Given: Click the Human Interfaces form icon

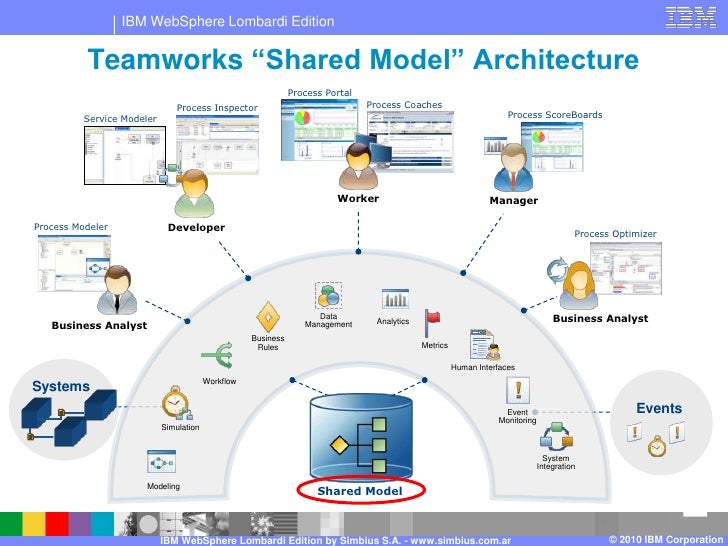Looking at the screenshot, I should 485,344.
